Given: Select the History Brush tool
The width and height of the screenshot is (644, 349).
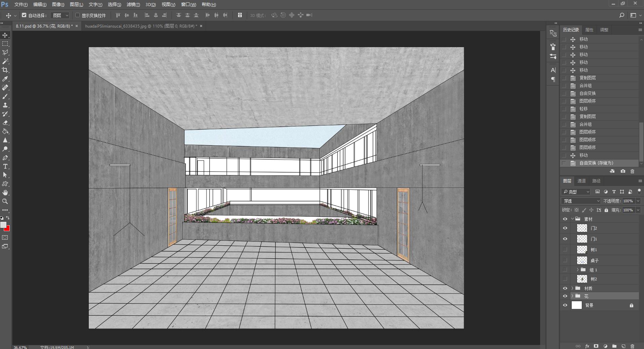Looking at the screenshot, I should coord(5,114).
